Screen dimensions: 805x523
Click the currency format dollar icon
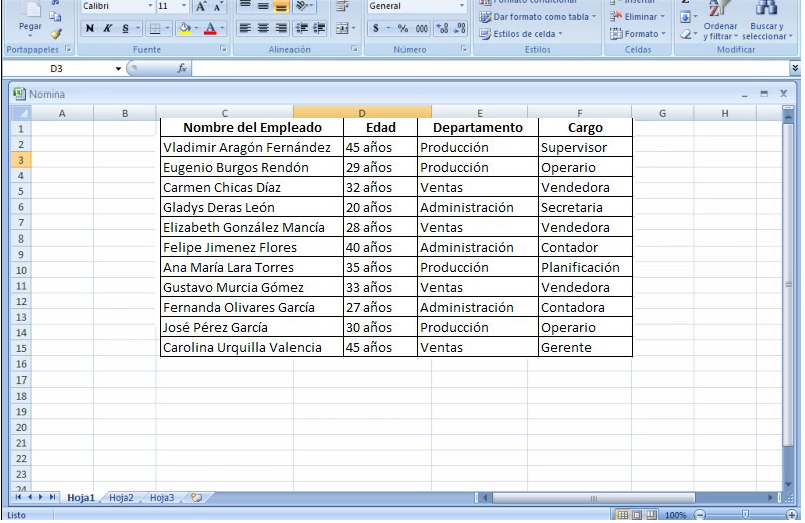click(377, 29)
